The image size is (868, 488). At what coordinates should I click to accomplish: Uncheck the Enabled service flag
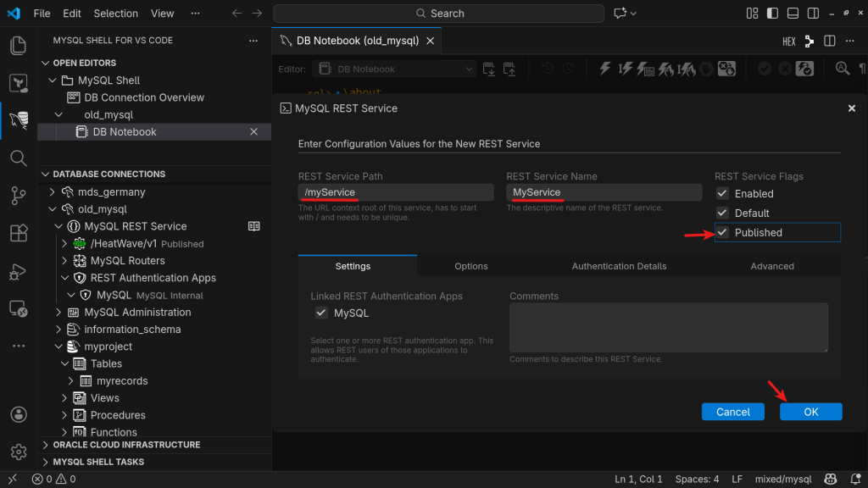[x=723, y=193]
